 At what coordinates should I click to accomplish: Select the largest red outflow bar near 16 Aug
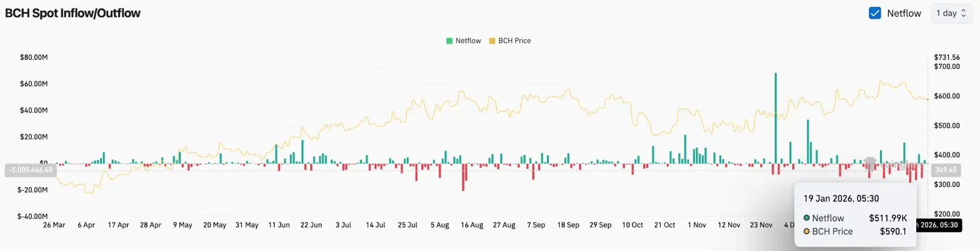click(463, 177)
